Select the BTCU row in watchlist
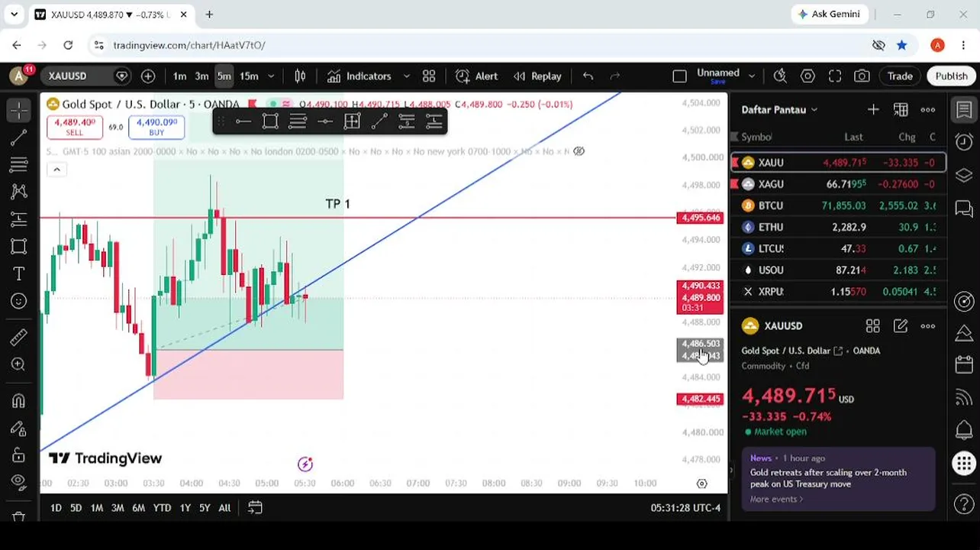 (x=839, y=205)
